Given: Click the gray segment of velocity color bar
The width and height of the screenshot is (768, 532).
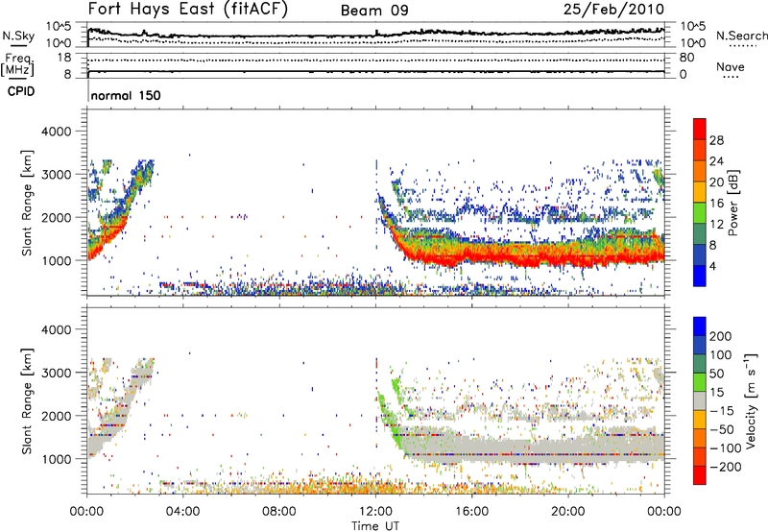Looking at the screenshot, I should coord(700,400).
